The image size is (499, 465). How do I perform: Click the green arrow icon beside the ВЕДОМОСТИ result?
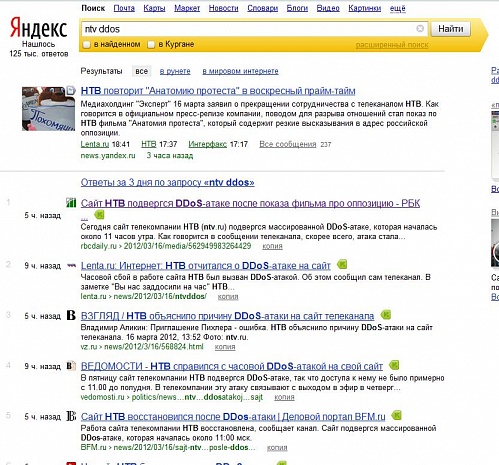point(394,365)
